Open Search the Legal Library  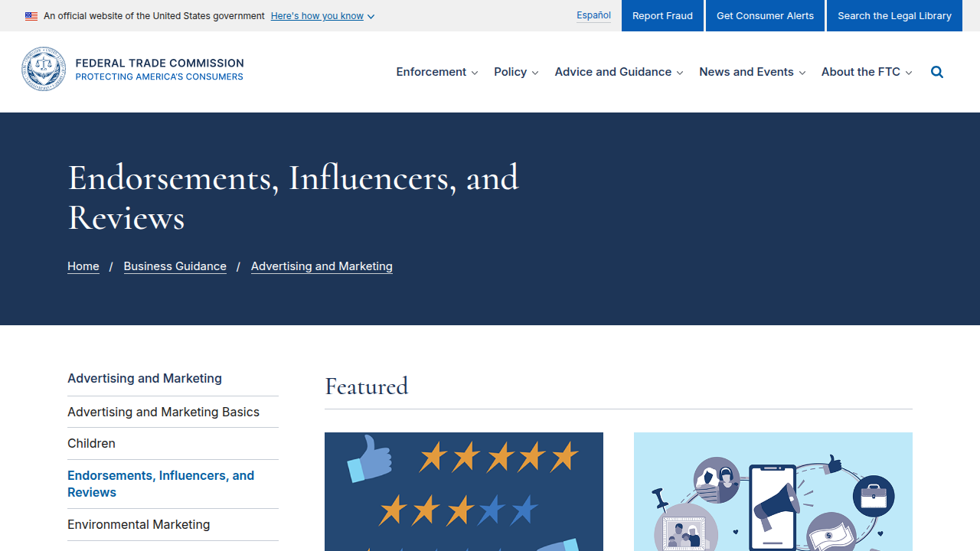(894, 15)
